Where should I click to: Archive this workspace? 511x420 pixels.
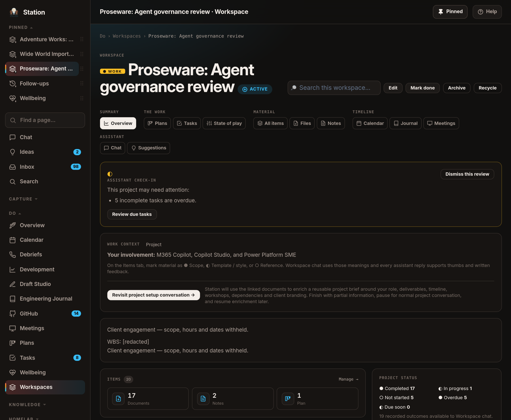tap(456, 88)
